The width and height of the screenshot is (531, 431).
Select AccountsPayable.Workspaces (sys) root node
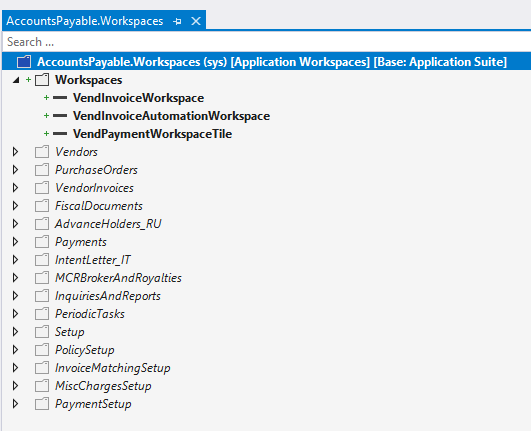(266, 62)
